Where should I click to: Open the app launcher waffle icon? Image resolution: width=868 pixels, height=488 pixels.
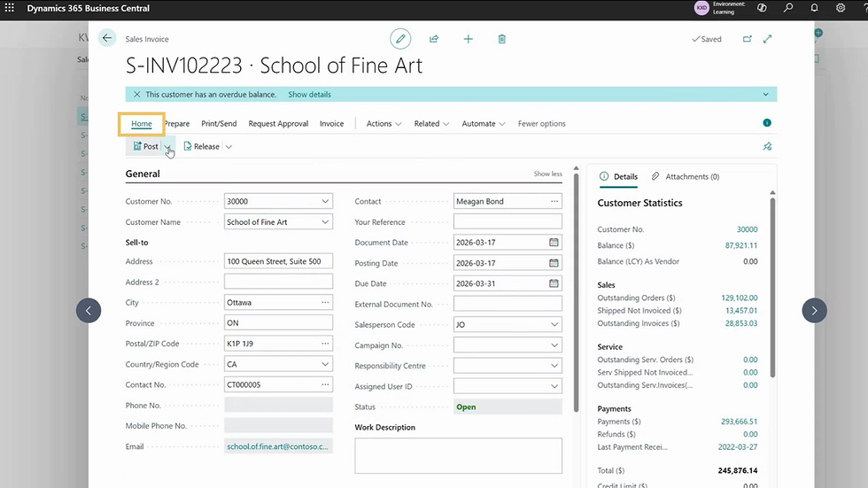pyautogui.click(x=10, y=8)
